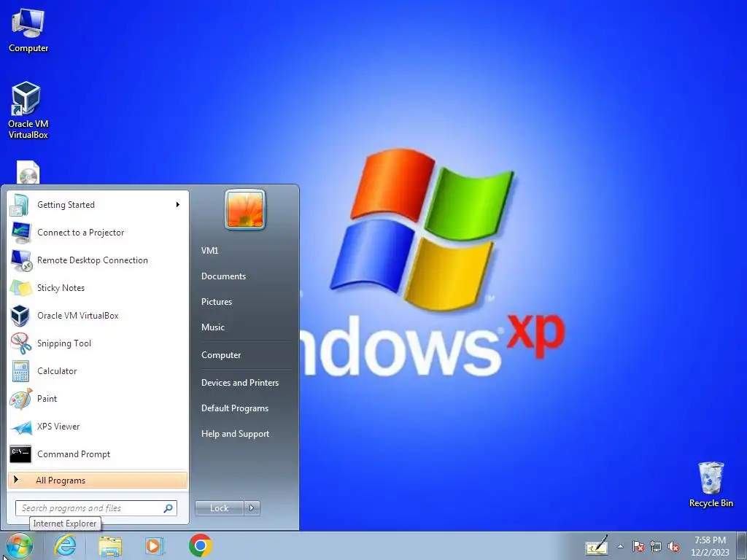The image size is (747, 560).
Task: Click the Command Prompt label
Action: tap(74, 454)
